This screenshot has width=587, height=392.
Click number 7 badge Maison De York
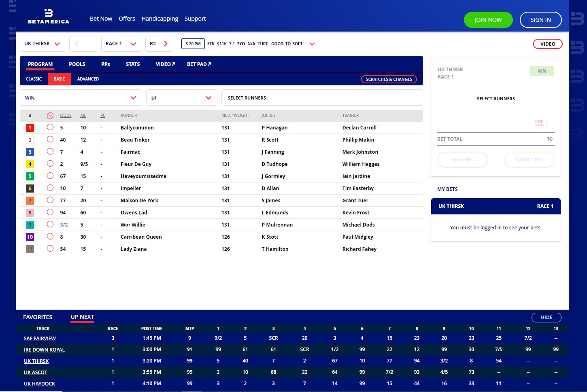click(30, 201)
